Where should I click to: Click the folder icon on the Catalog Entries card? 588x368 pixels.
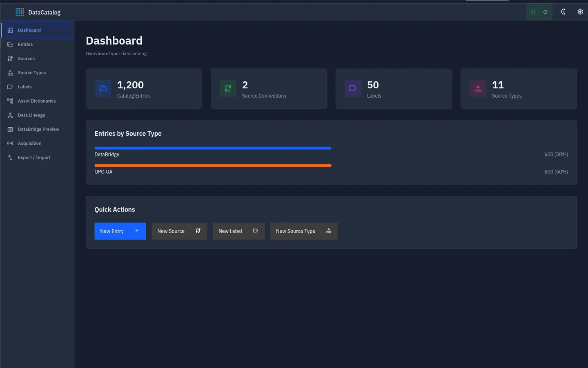pos(103,88)
